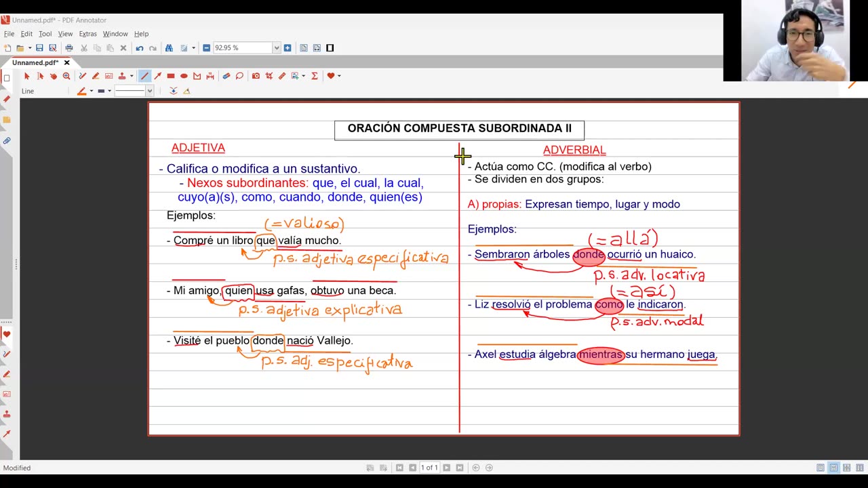Toggle the sidebar page panel box
868x488 pixels.
[7, 77]
